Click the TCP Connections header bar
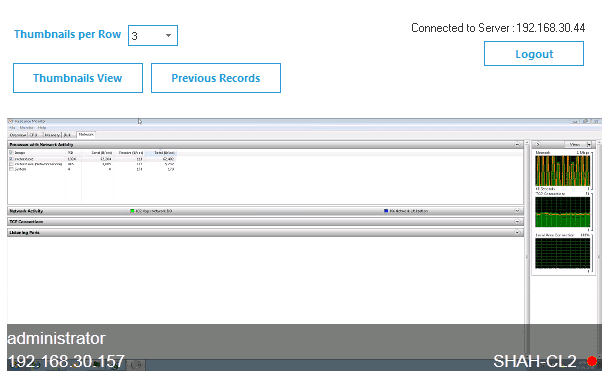Image resolution: width=612 pixels, height=382 pixels. tap(265, 222)
